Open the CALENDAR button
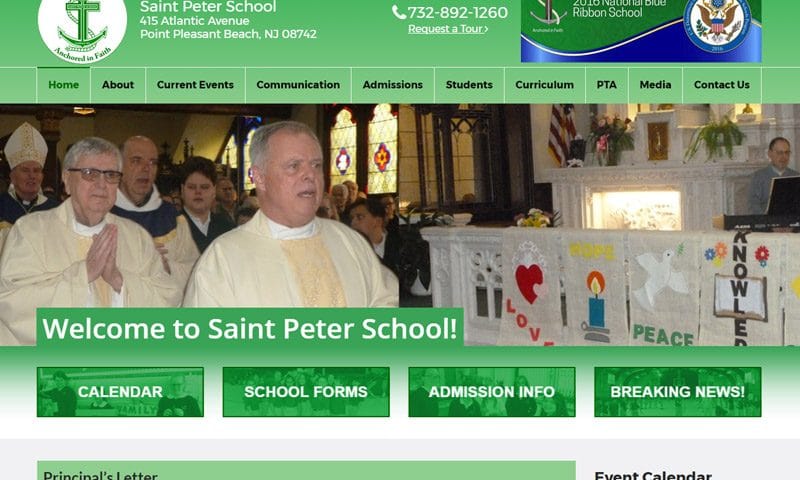This screenshot has width=800, height=480. [x=120, y=392]
